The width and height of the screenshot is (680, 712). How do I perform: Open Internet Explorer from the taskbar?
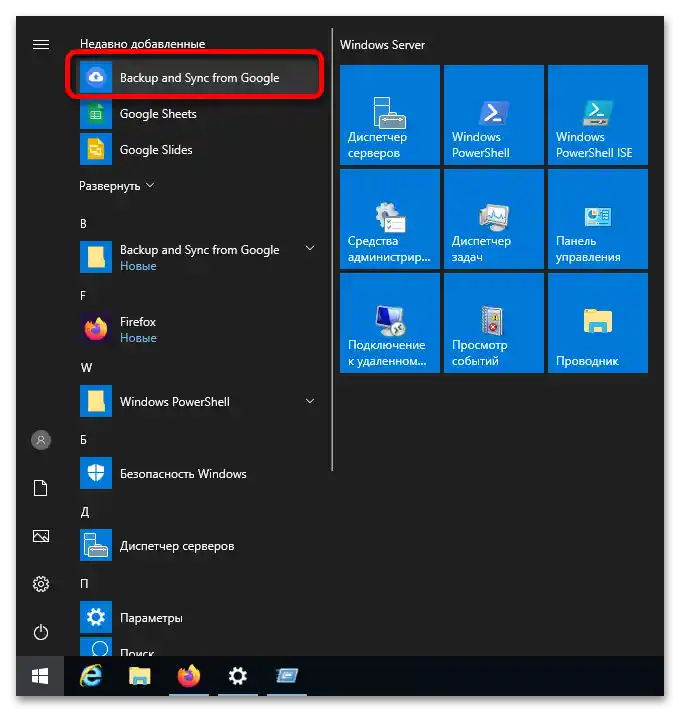click(91, 676)
